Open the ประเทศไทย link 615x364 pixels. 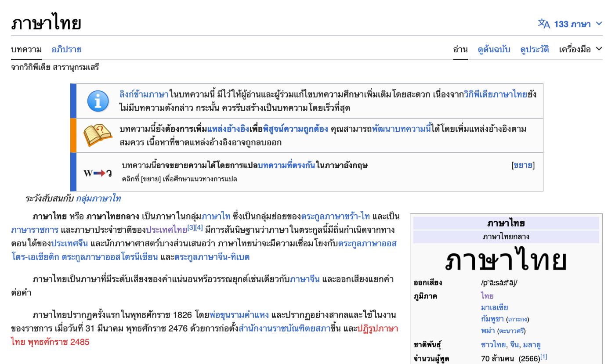click(x=166, y=230)
